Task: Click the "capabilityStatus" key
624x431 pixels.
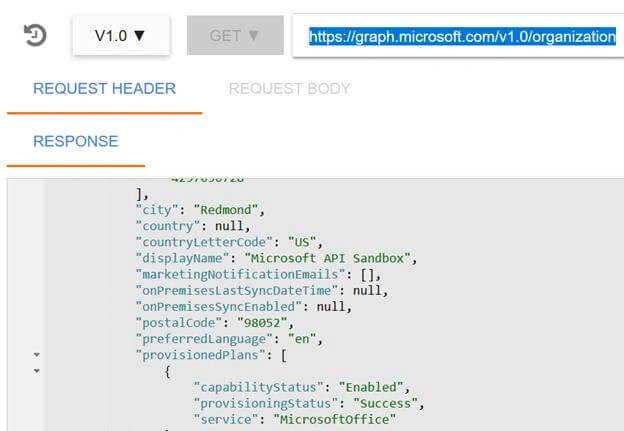Action: click(x=259, y=387)
